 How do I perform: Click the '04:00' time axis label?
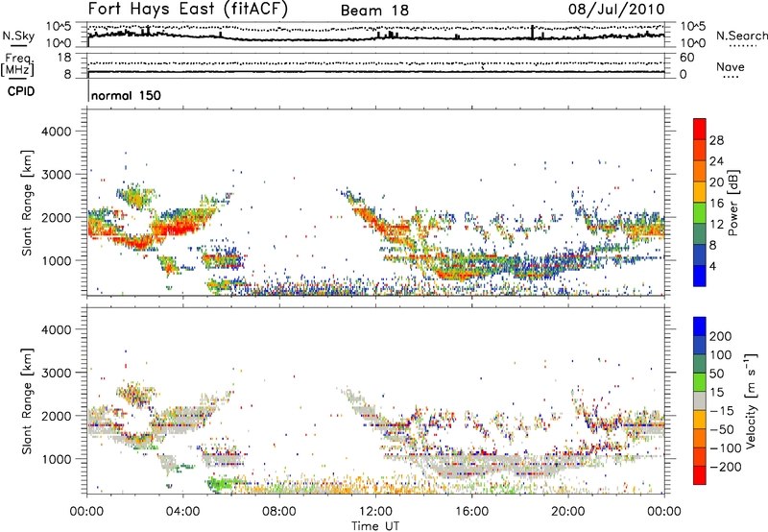[x=183, y=512]
